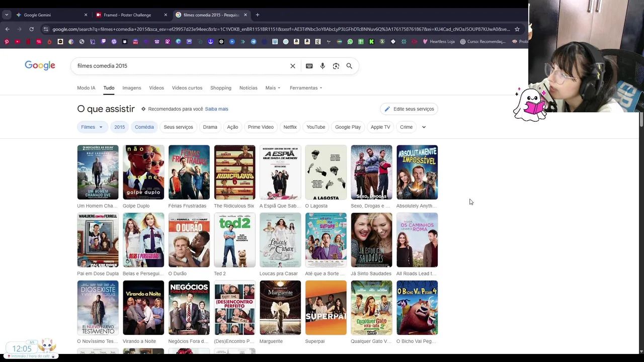
Task: Open Google Lens image search
Action: pos(336,66)
